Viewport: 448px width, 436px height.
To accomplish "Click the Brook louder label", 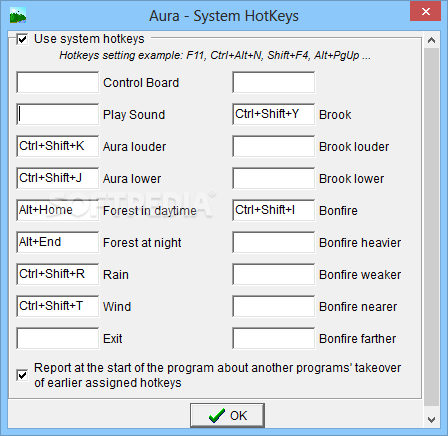I will click(354, 147).
